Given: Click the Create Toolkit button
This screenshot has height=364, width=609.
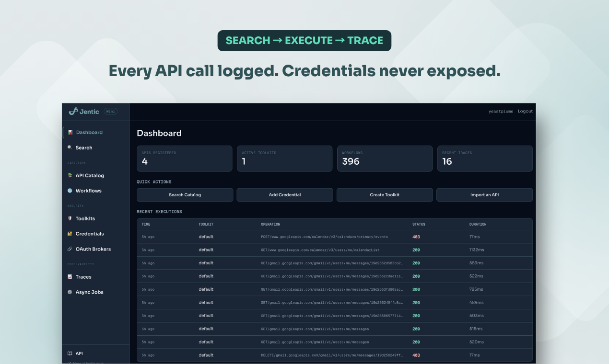Looking at the screenshot, I should (x=385, y=195).
